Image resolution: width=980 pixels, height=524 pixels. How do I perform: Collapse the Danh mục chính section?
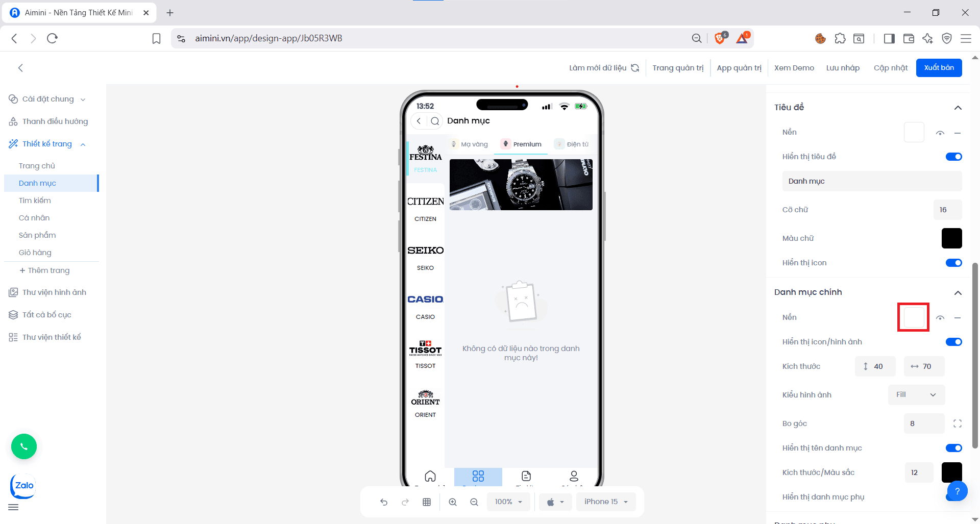click(958, 292)
